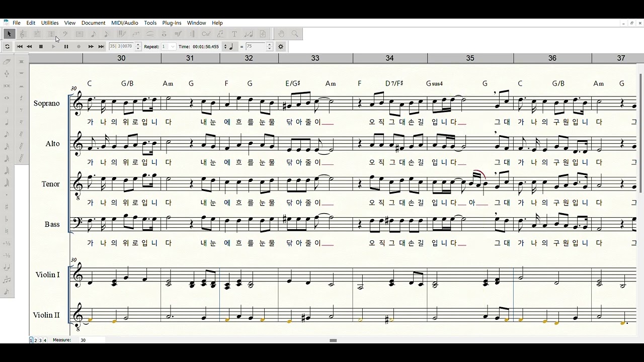Open the File menu
The image size is (644, 362).
(17, 23)
